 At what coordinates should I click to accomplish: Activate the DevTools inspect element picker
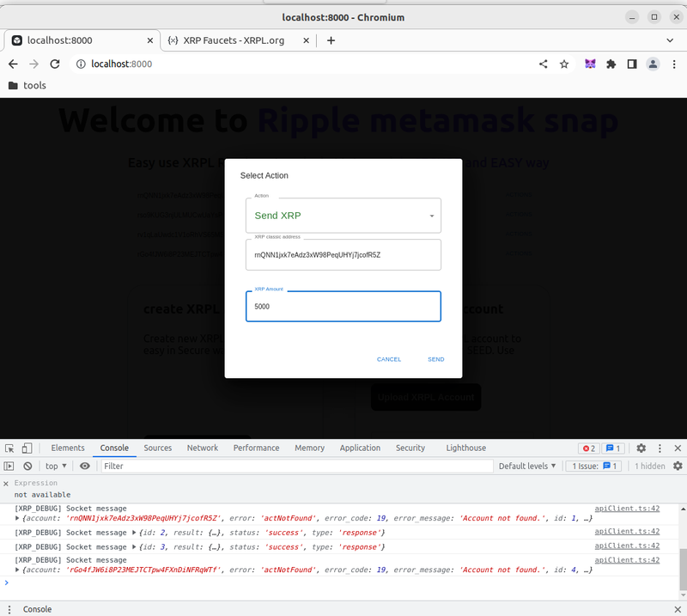9,448
